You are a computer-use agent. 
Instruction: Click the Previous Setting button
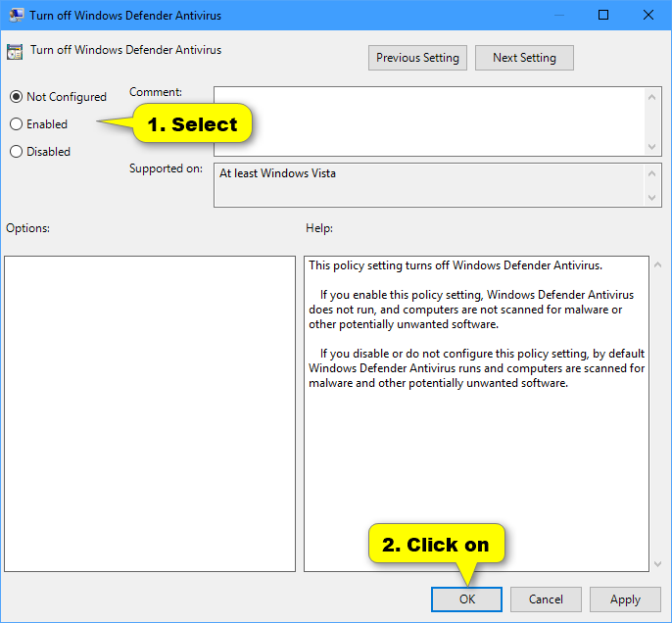click(417, 58)
